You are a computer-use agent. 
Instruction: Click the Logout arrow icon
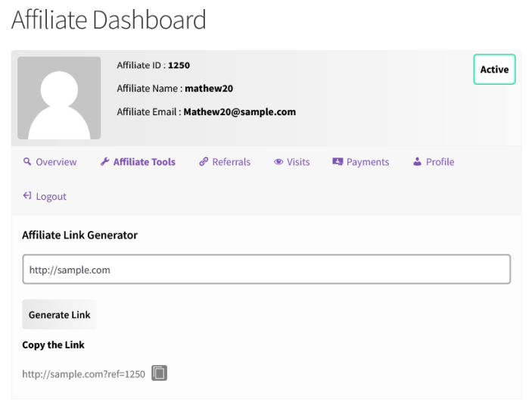27,196
